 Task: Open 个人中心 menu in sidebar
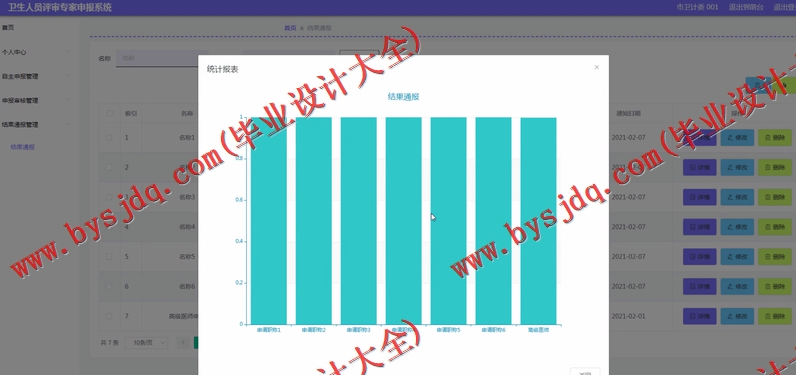tap(14, 52)
